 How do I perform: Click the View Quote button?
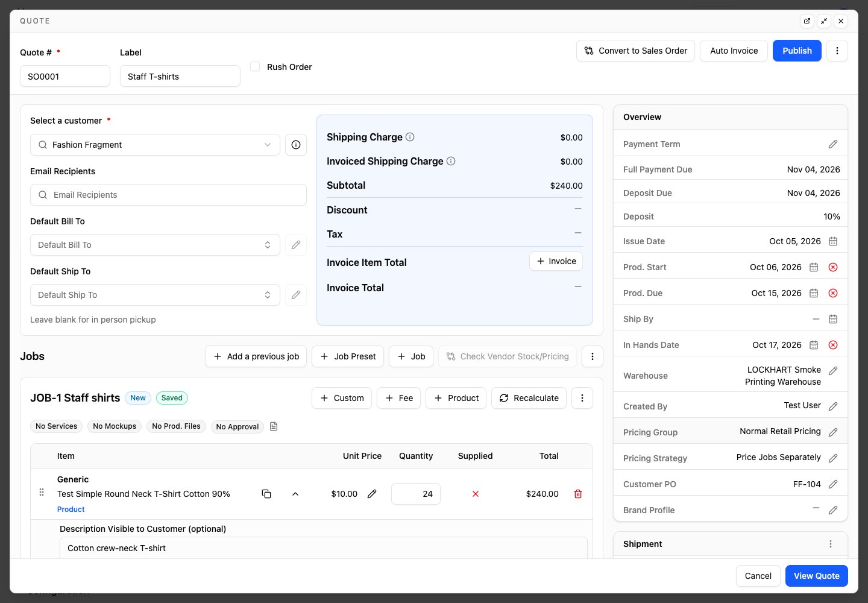tap(817, 576)
